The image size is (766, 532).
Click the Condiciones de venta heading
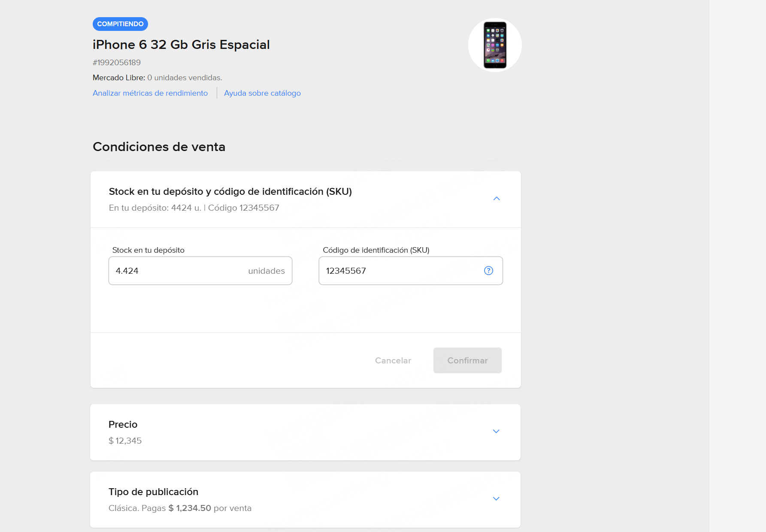[159, 147]
